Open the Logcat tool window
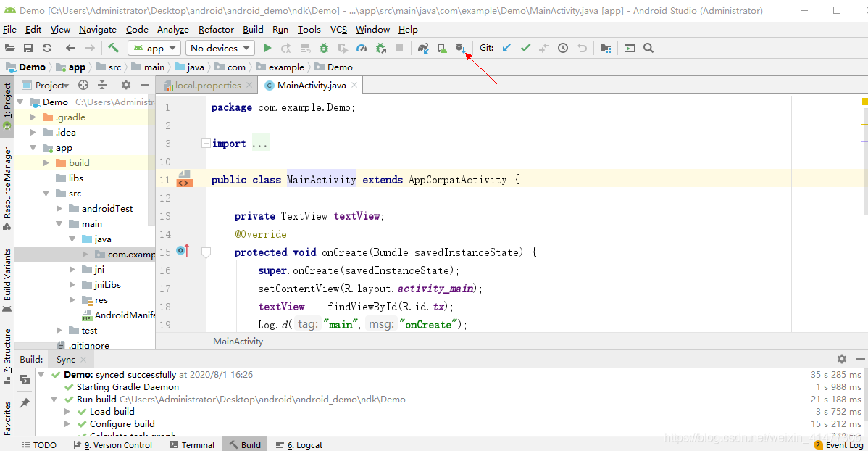The height and width of the screenshot is (451, 868). pyautogui.click(x=299, y=445)
